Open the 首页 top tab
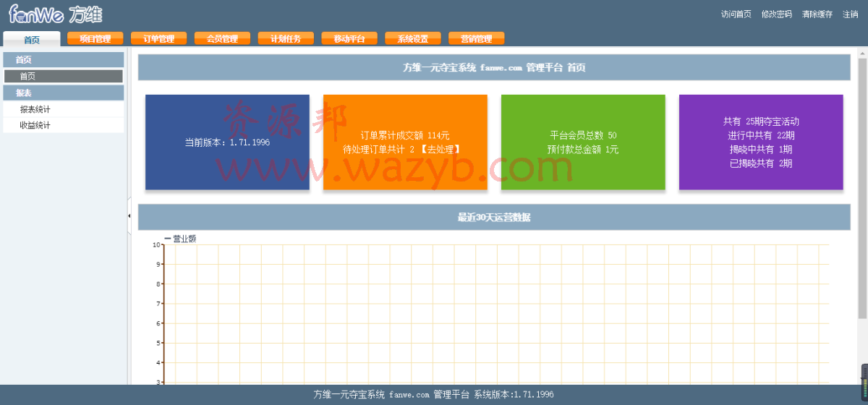 tap(31, 39)
